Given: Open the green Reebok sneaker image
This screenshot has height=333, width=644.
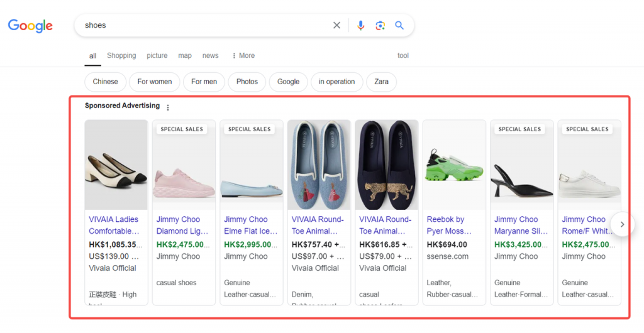Looking at the screenshot, I should [x=454, y=165].
